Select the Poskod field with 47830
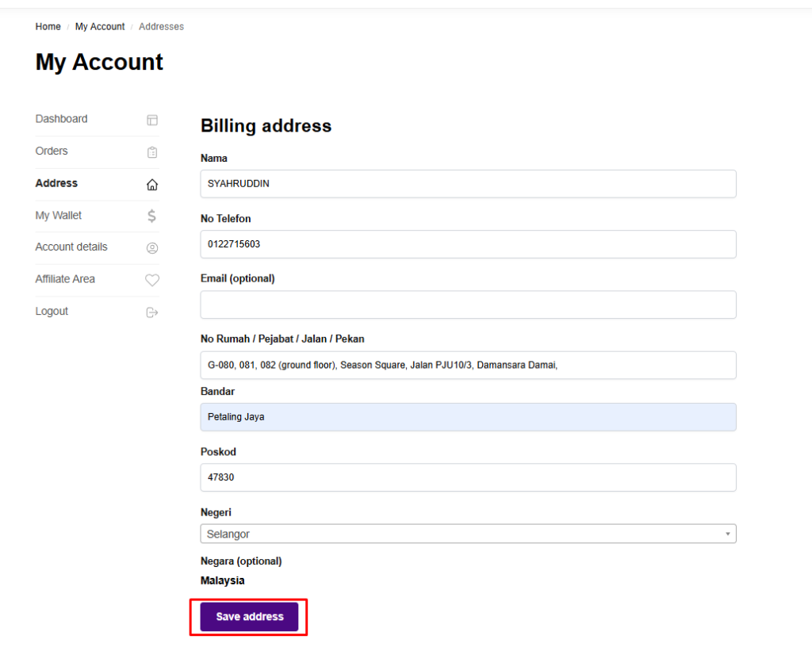The image size is (812, 651). point(468,477)
